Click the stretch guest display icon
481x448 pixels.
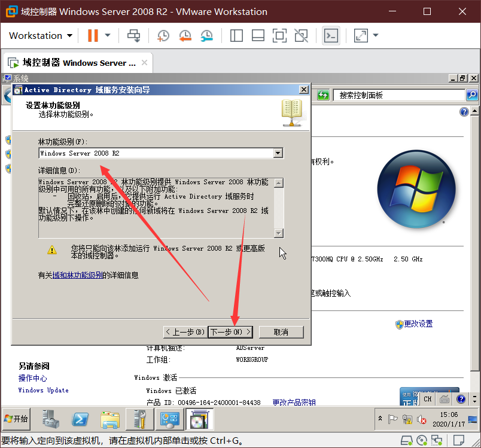(x=361, y=35)
